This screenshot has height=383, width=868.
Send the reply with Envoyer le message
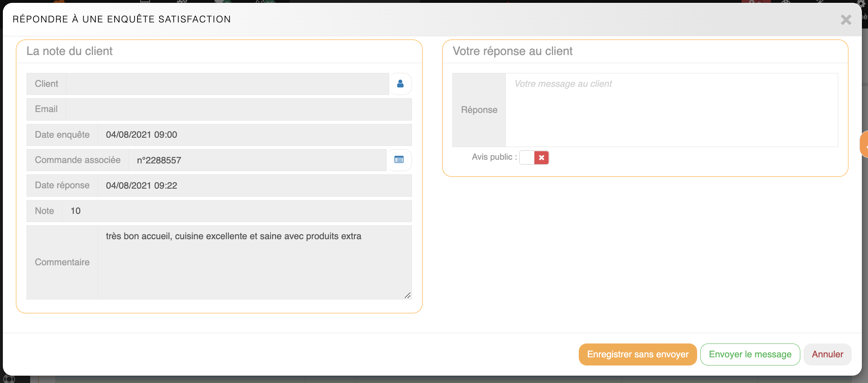coord(750,354)
